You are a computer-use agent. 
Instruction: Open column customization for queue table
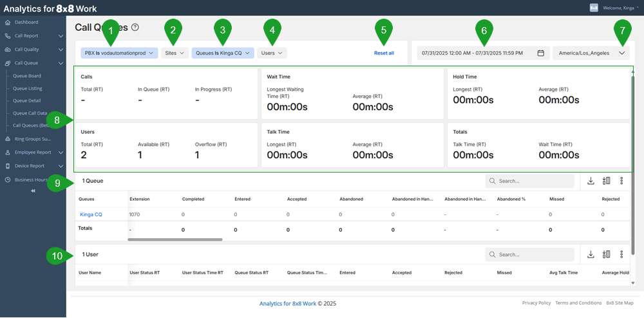point(606,182)
